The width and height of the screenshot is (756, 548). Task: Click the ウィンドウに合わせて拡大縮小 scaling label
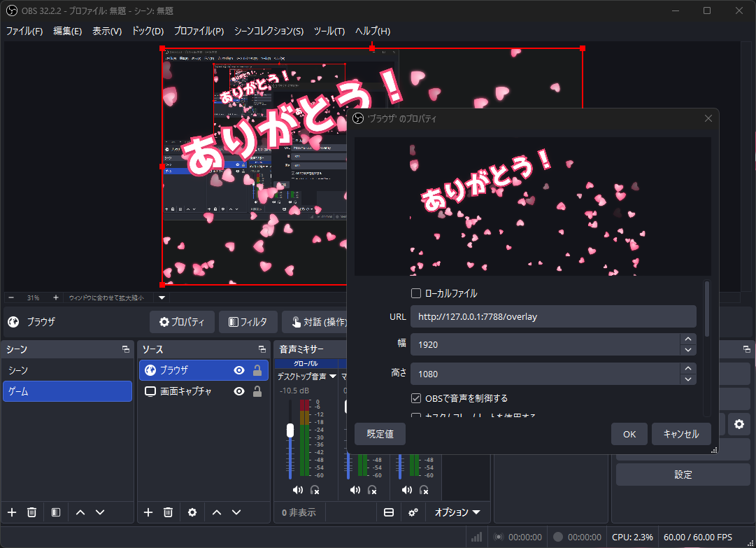[x=106, y=297]
